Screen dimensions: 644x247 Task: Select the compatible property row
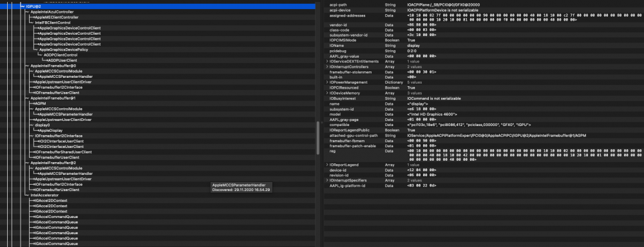click(x=484, y=124)
